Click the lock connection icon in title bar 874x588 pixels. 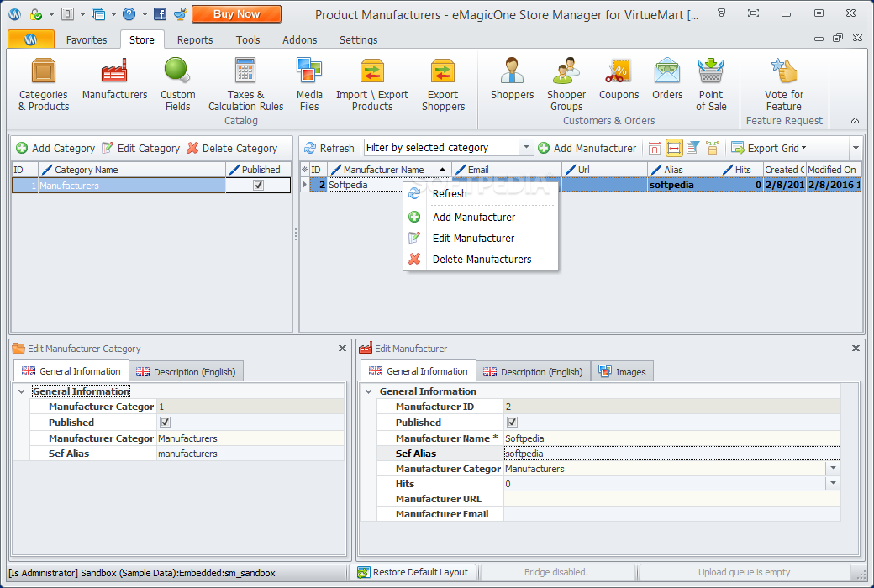click(x=36, y=14)
